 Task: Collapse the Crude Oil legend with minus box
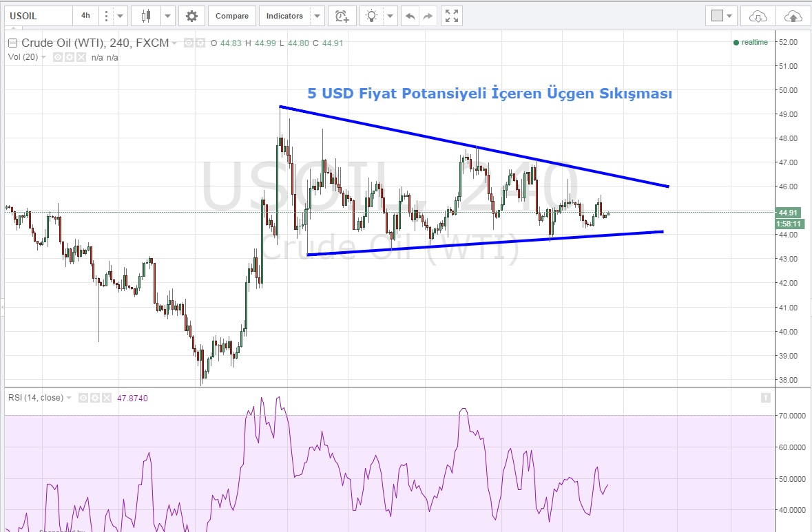pos(12,43)
